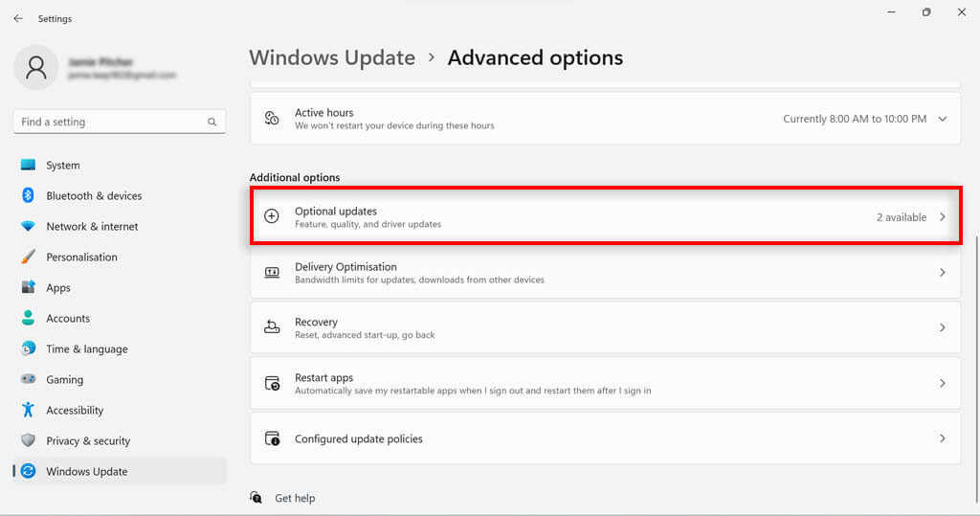Click the Accessibility figure icon
The width and height of the screenshot is (980, 516).
(28, 411)
